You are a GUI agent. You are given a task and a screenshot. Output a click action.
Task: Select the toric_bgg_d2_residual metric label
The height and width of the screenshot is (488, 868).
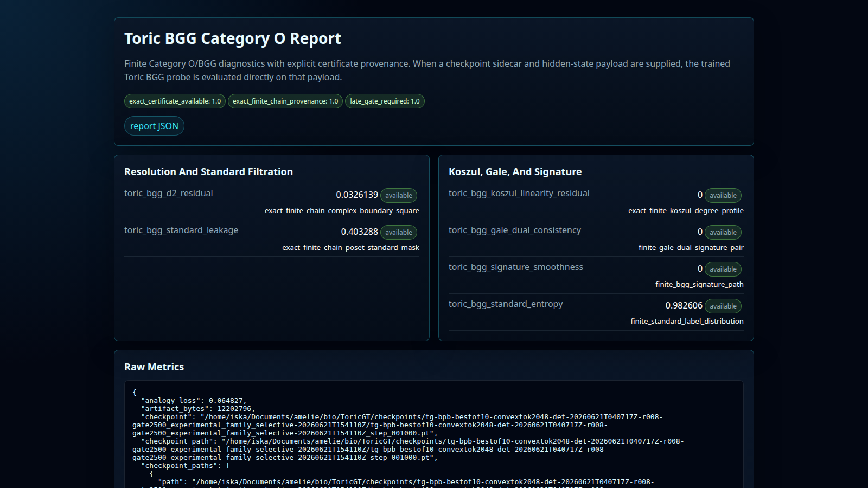(169, 194)
